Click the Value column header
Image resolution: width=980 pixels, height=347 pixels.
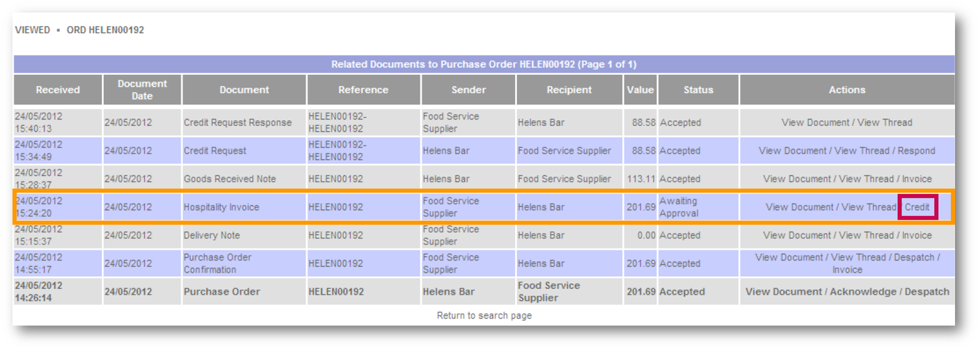pyautogui.click(x=640, y=90)
